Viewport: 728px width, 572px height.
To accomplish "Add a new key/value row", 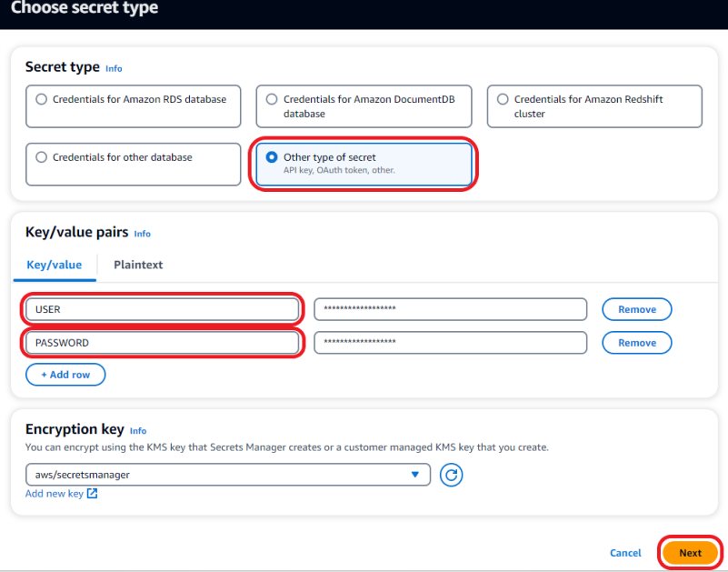I will click(65, 374).
